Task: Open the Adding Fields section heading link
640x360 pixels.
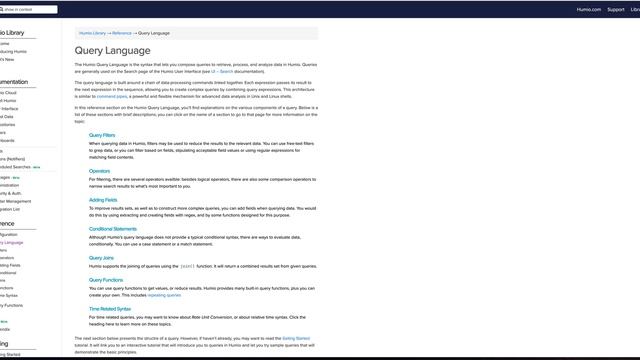Action: pos(103,200)
